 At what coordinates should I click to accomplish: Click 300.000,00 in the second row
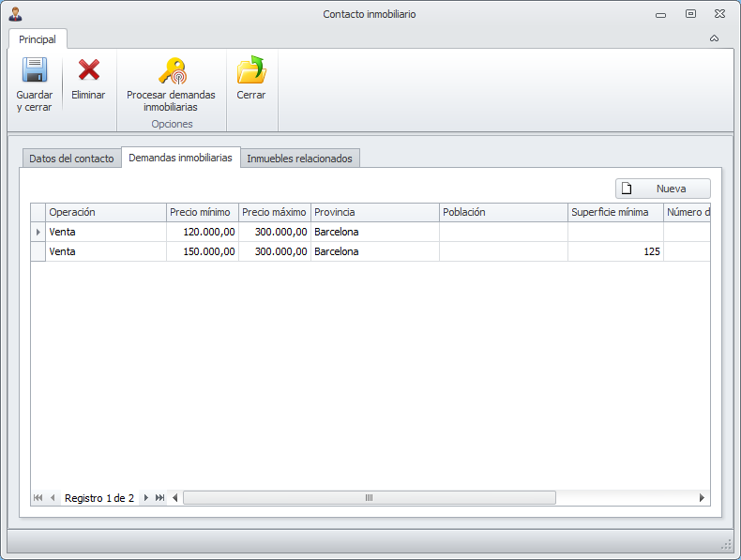[x=275, y=251]
